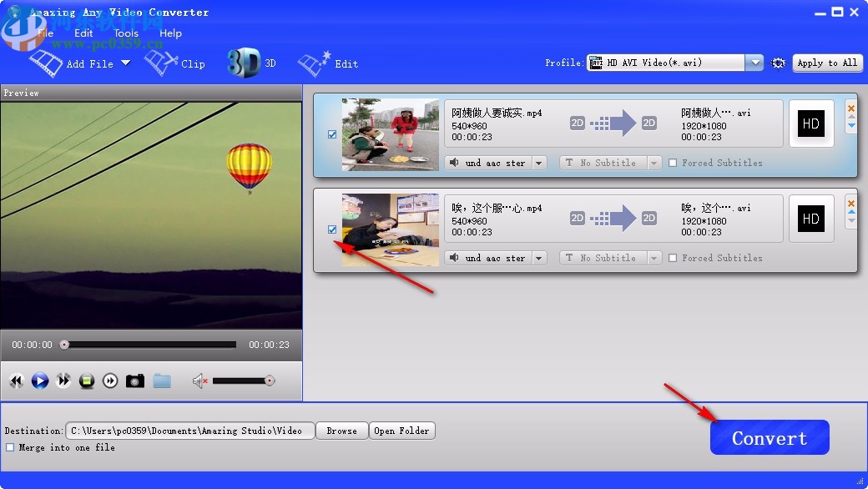Expand the audio track dropdown of the first video
This screenshot has height=489, width=868.
(538, 163)
